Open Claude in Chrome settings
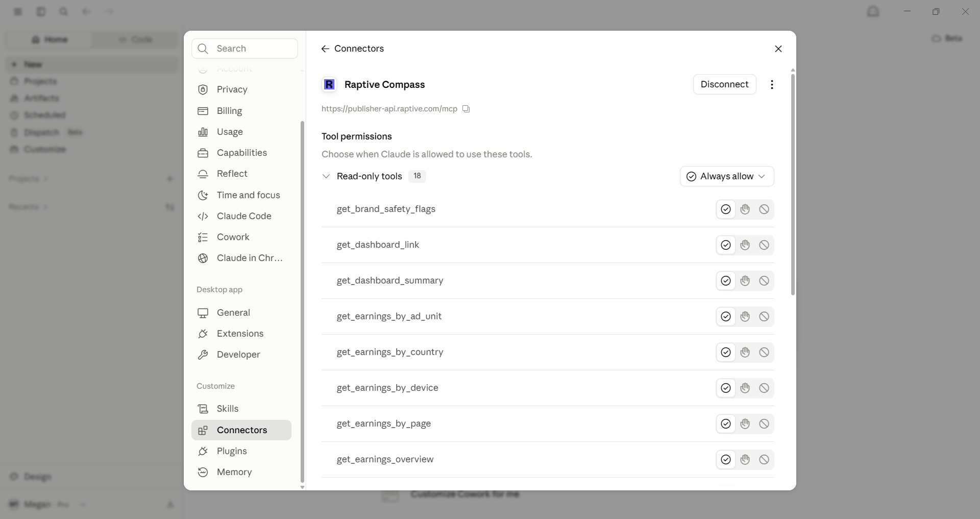The width and height of the screenshot is (980, 519). click(241, 258)
